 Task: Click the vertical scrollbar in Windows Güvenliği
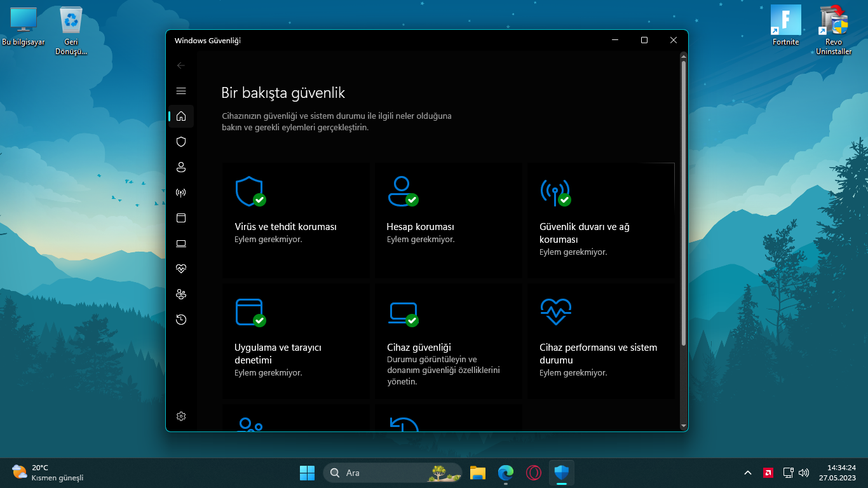pos(684,203)
